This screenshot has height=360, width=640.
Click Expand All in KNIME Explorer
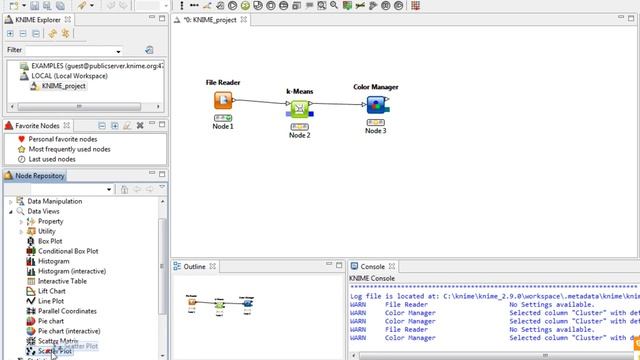pos(10,33)
